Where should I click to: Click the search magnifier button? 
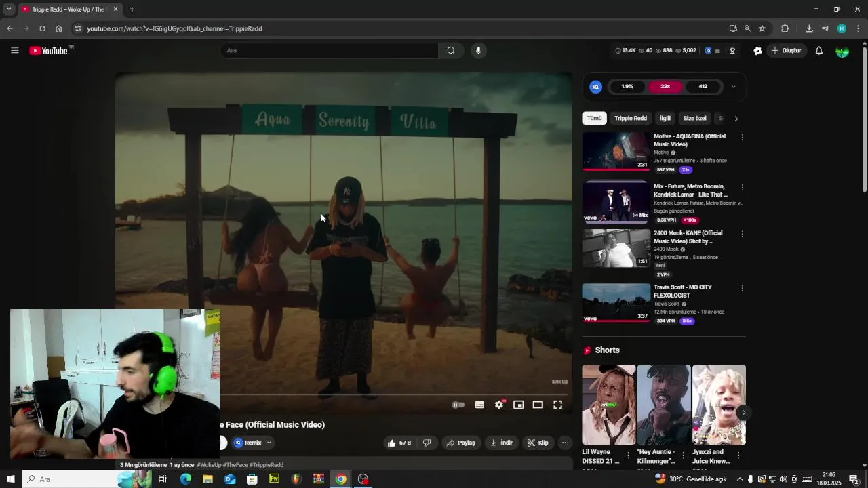click(451, 50)
